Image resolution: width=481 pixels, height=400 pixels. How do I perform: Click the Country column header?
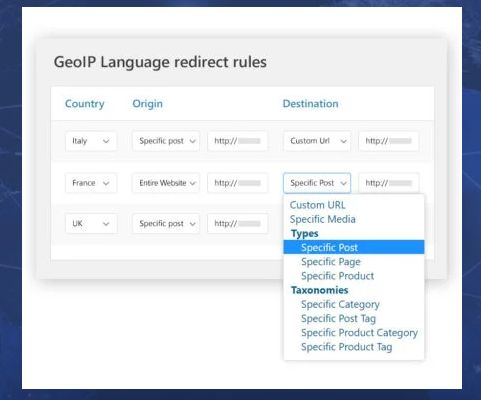[x=85, y=104]
